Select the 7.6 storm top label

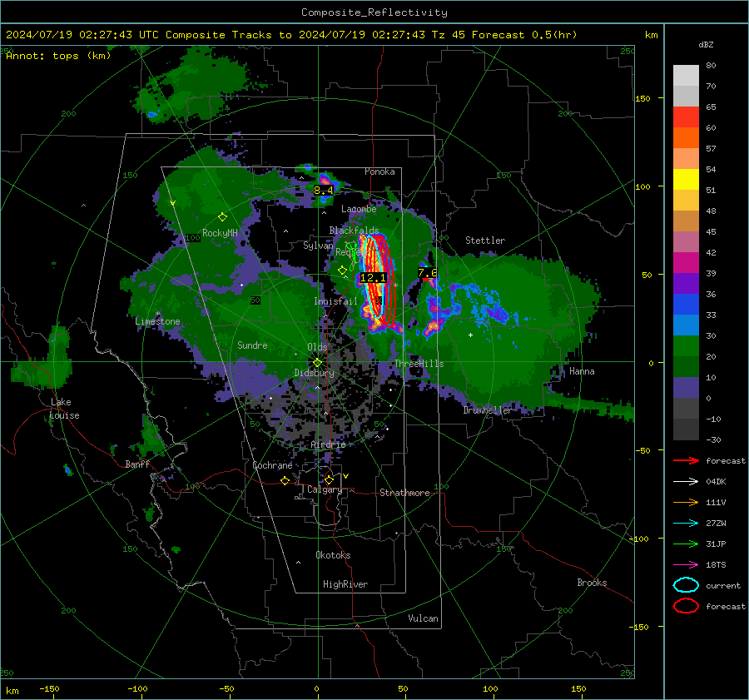coord(427,273)
